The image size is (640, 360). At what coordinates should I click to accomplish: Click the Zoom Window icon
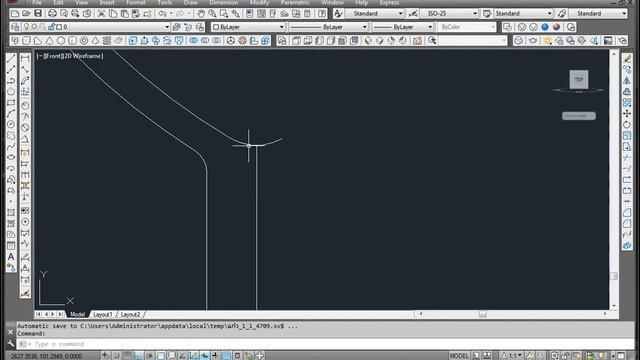[x=224, y=13]
